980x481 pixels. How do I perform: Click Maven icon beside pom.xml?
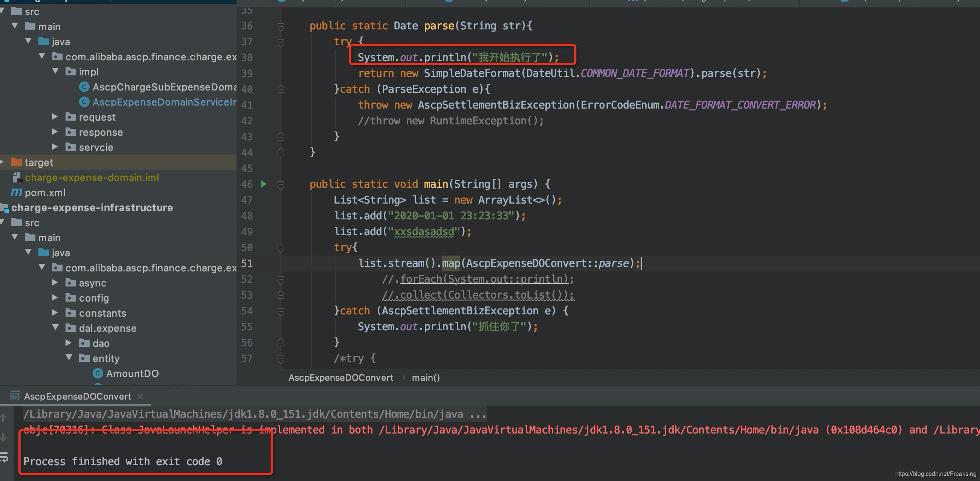[x=16, y=192]
